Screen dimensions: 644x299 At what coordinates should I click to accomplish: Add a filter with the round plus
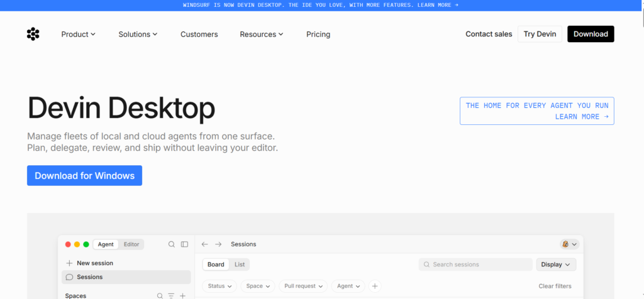coord(375,286)
